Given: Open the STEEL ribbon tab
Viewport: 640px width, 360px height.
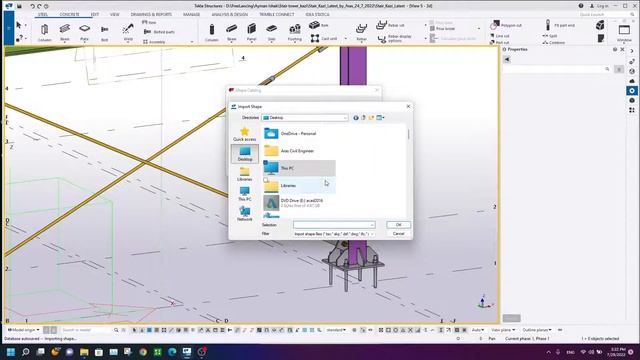Looking at the screenshot, I should [x=43, y=14].
